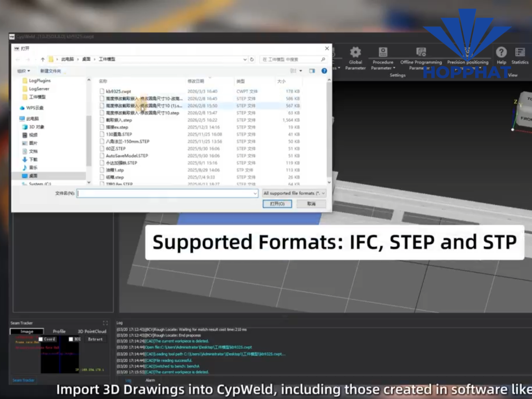Go up one folder level
This screenshot has width=532, height=399.
tap(43, 59)
